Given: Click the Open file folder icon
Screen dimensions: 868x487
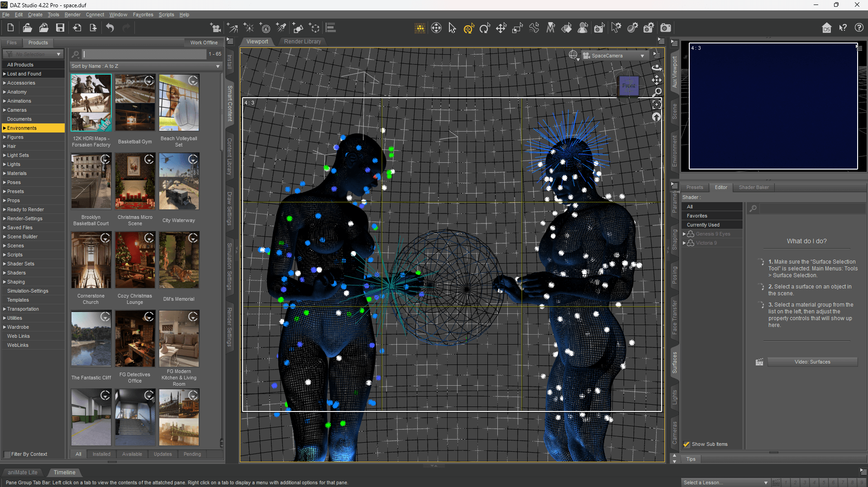Looking at the screenshot, I should [x=27, y=28].
